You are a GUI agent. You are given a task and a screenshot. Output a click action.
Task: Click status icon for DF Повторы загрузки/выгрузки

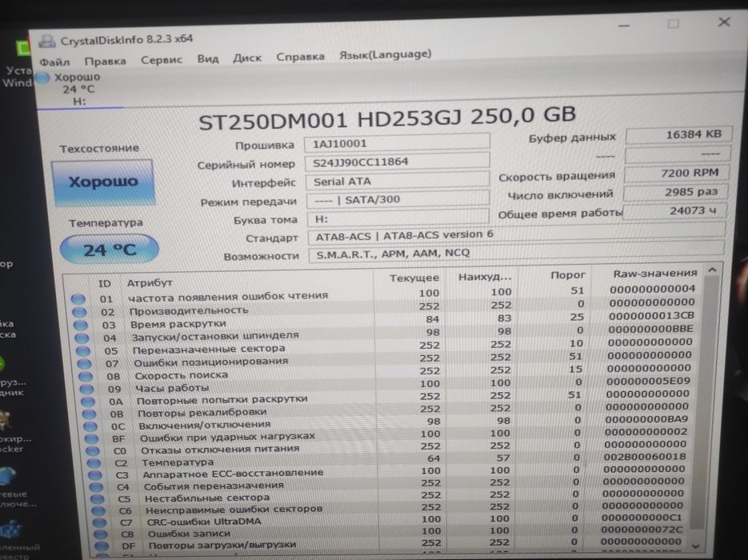pos(102,546)
